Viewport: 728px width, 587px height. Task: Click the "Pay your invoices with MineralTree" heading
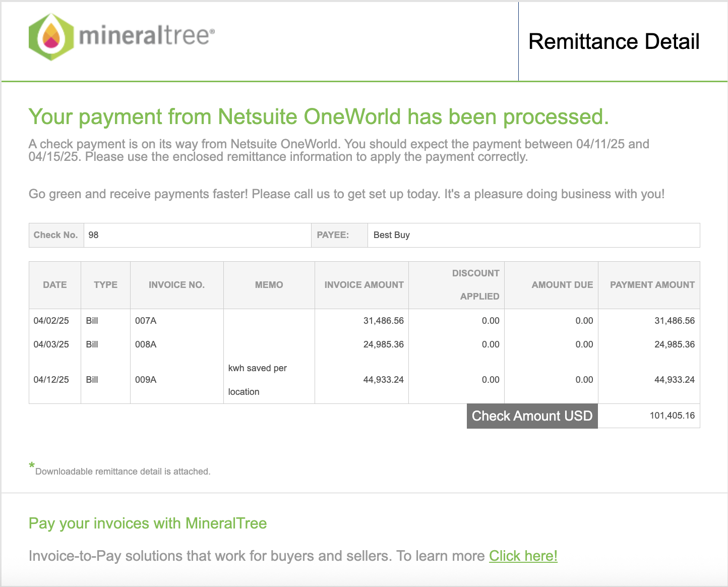[x=148, y=523]
